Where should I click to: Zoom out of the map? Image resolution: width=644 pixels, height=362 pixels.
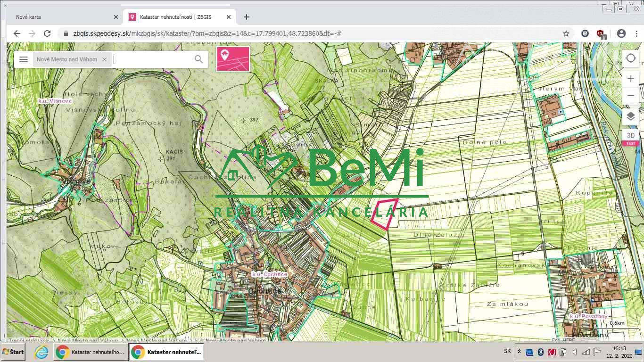pyautogui.click(x=631, y=96)
